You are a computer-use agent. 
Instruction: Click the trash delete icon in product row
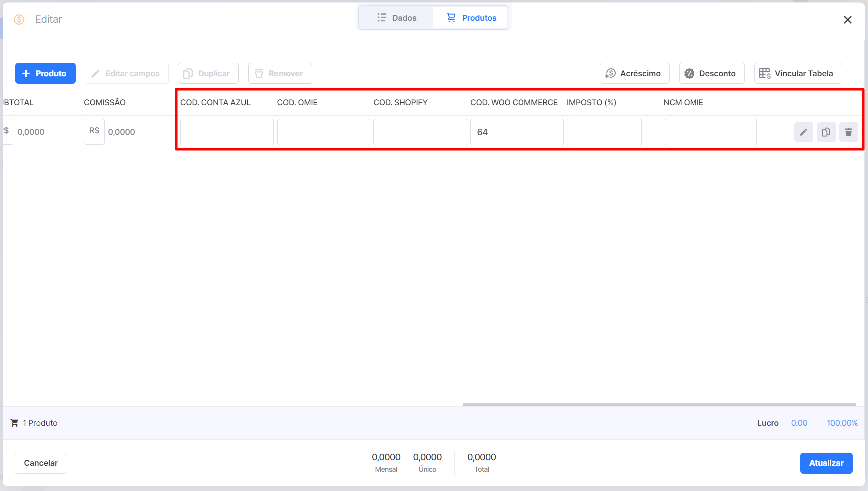(848, 132)
